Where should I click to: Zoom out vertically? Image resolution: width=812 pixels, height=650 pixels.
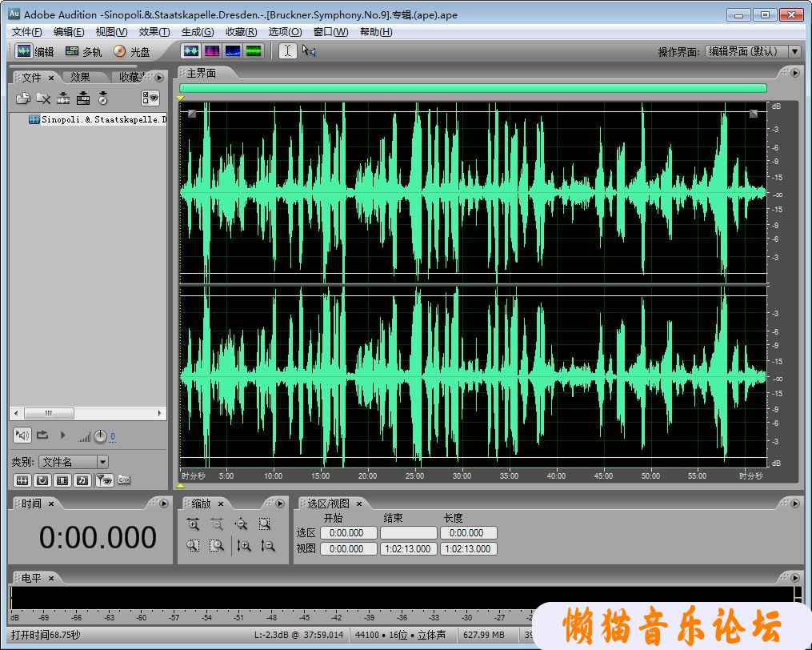(268, 545)
